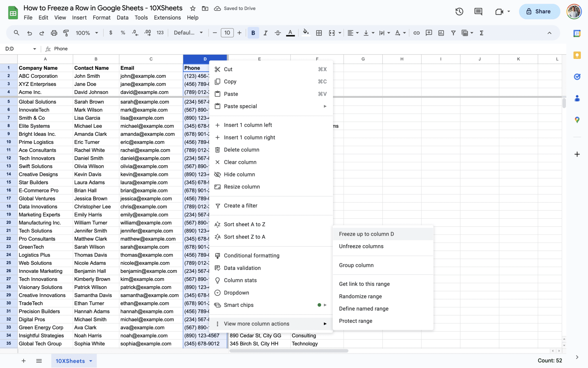Open the fill color picker
Image resolution: width=588 pixels, height=368 pixels.
coord(306,33)
